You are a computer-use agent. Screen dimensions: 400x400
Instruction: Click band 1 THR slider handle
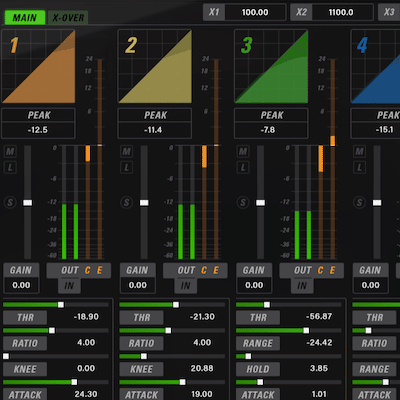61,305
